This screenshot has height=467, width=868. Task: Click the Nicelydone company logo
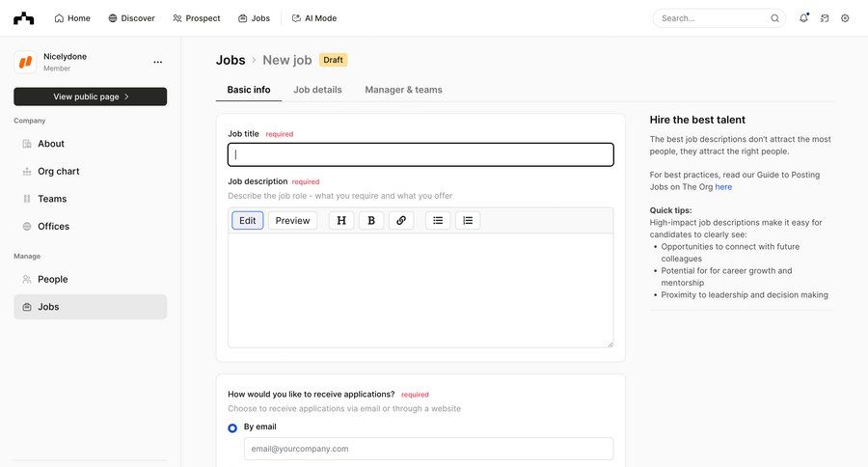(x=25, y=62)
